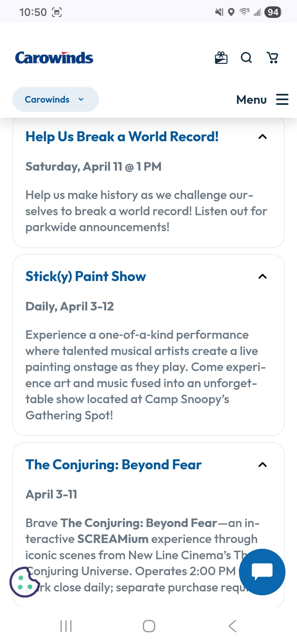This screenshot has width=297, height=644.
Task: Tap the search magnifier icon
Action: coord(246,58)
